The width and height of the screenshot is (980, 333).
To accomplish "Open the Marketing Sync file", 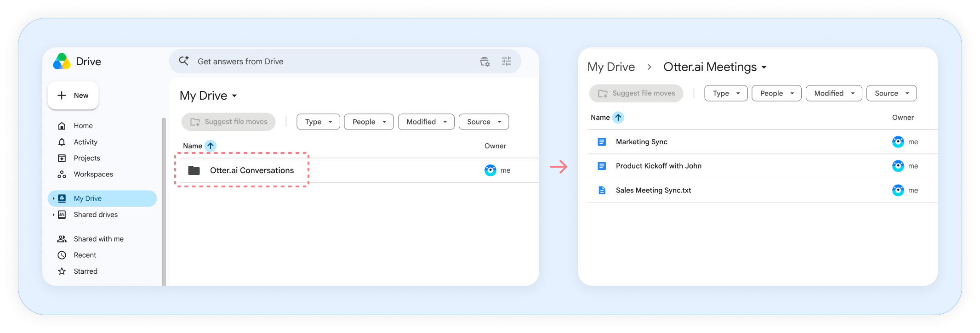I will (x=642, y=142).
